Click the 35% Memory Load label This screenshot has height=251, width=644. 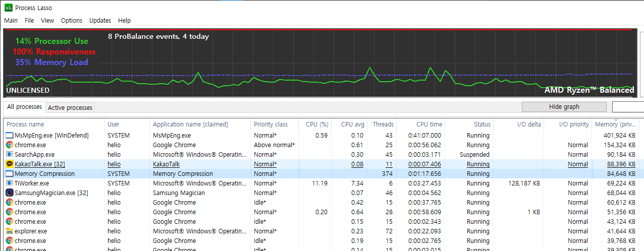click(51, 62)
